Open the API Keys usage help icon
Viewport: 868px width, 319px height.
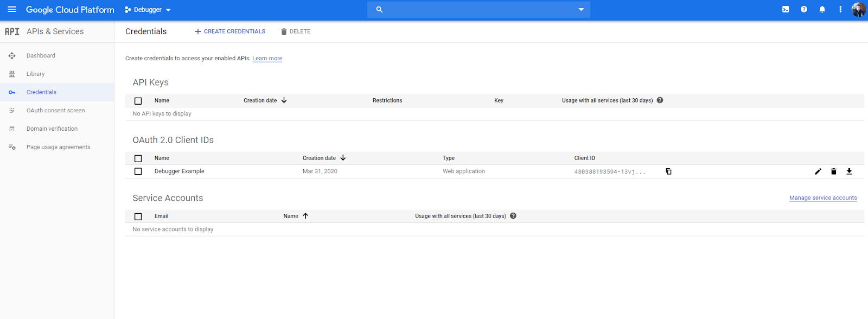coord(660,100)
